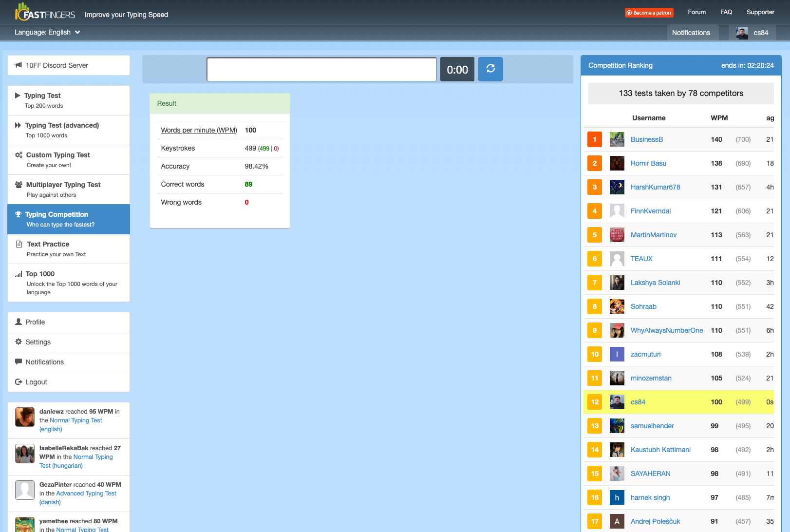Click BusinessB's avatar in ranking
790x532 pixels.
tap(617, 139)
